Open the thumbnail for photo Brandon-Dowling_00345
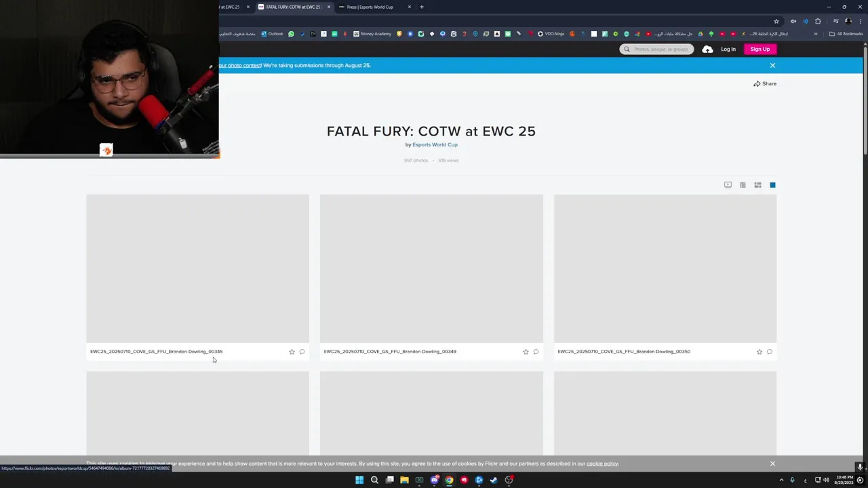Viewport: 868px width, 488px height. coord(197,268)
